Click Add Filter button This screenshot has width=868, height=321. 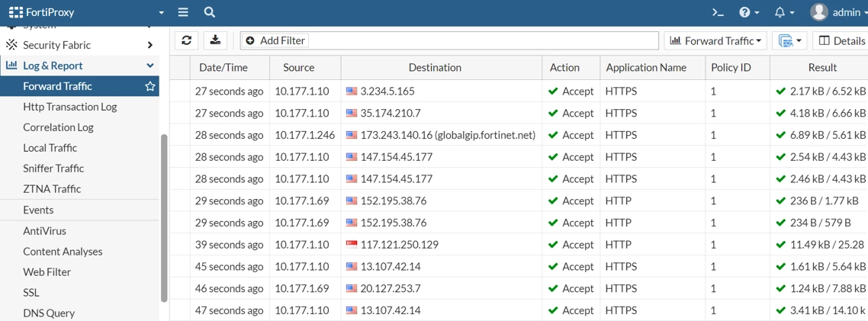[x=275, y=40]
